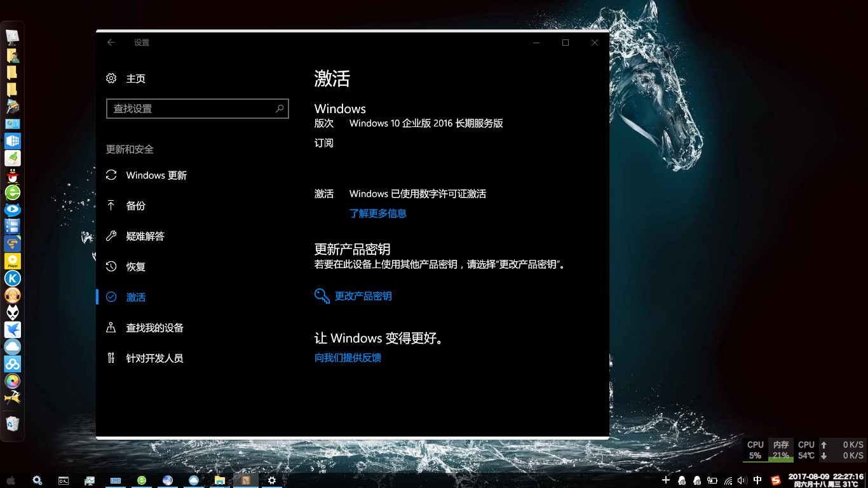Click the 更新产品密钥 heading
Image resolution: width=868 pixels, height=488 pixels.
coord(352,249)
